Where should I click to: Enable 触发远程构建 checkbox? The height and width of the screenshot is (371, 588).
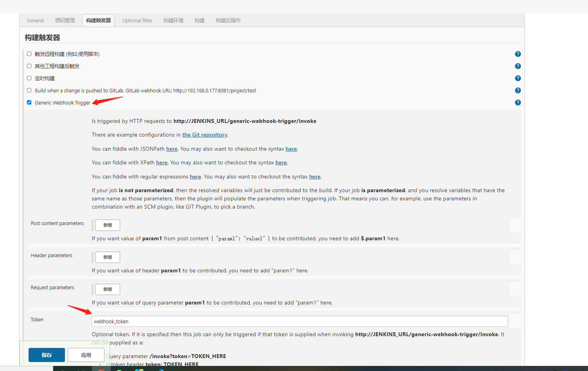[x=29, y=54]
